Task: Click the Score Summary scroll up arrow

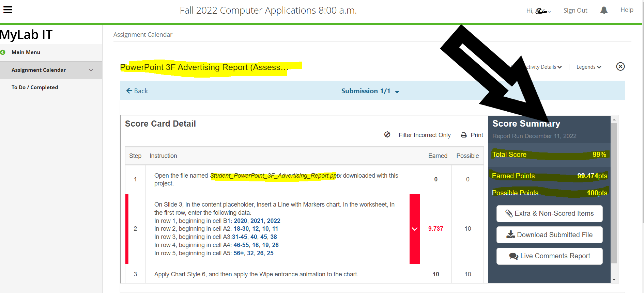Action: tap(614, 119)
